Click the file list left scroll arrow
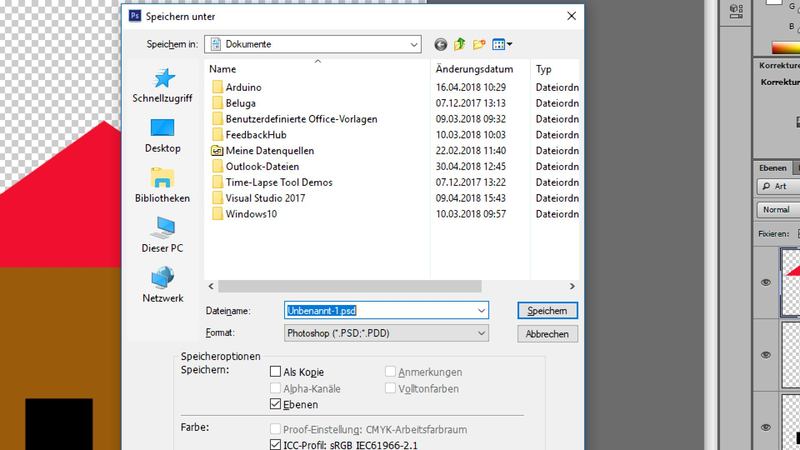Image resolution: width=800 pixels, height=450 pixels. (211, 286)
